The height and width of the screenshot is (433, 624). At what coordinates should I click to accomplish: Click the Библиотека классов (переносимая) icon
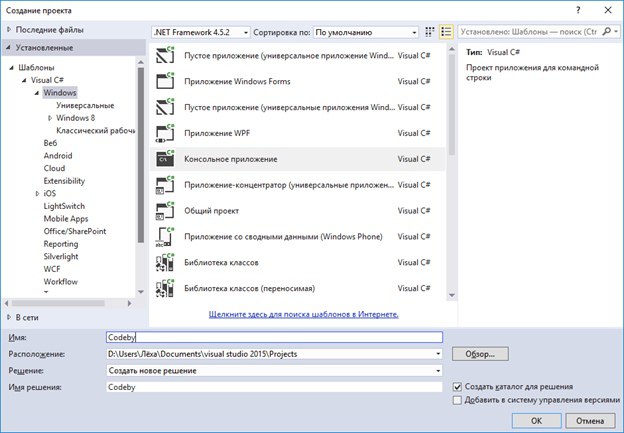point(165,288)
